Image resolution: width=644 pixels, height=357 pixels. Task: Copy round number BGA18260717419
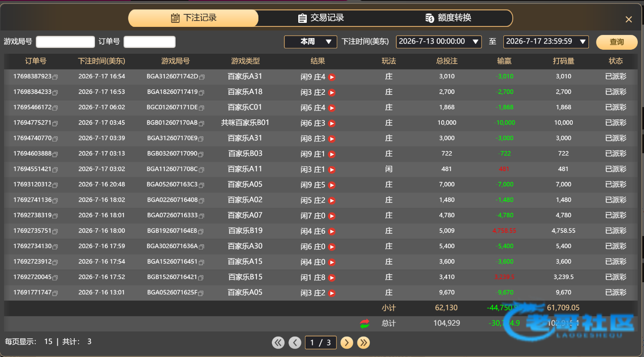tap(201, 93)
